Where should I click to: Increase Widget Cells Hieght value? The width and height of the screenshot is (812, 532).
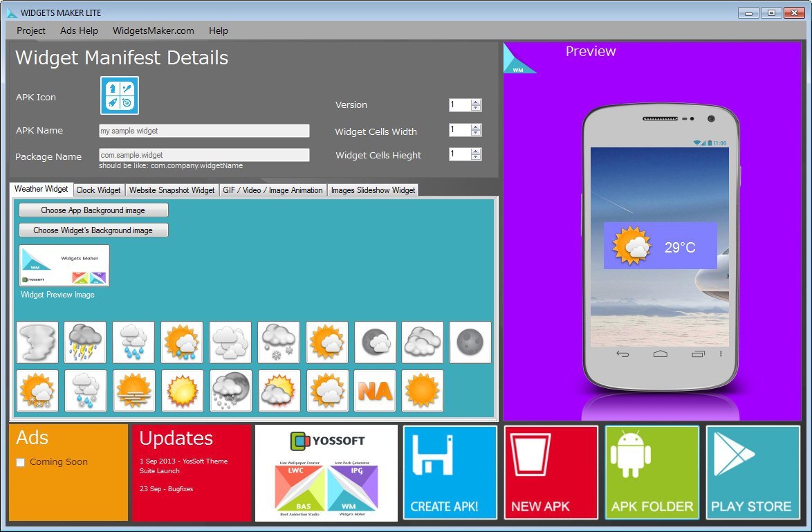pos(476,152)
